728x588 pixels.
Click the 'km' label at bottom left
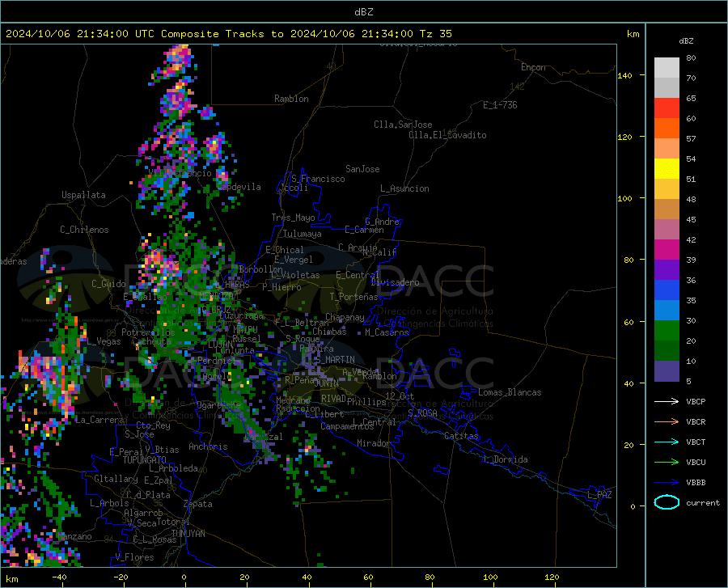coord(11,579)
